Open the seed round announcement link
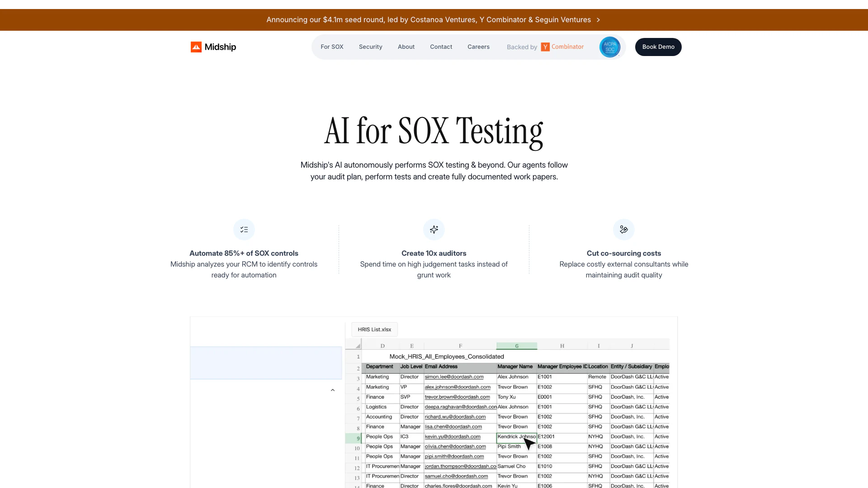This screenshot has height=488, width=868. (x=428, y=20)
